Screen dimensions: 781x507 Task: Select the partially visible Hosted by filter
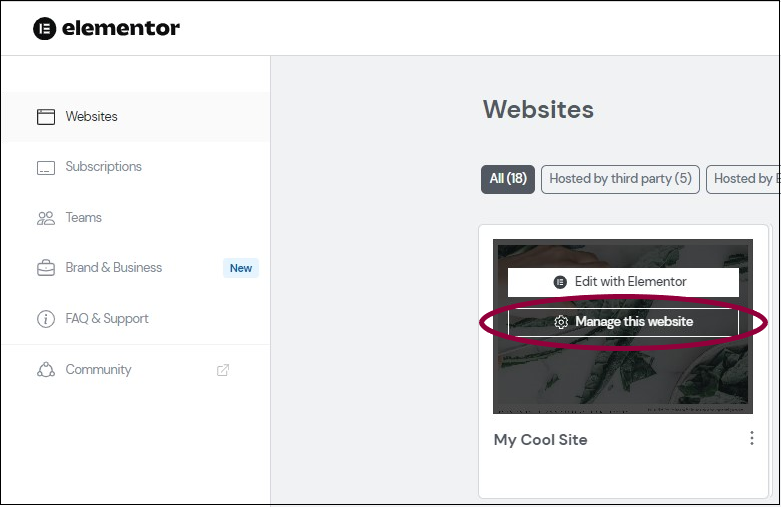[x=743, y=179]
